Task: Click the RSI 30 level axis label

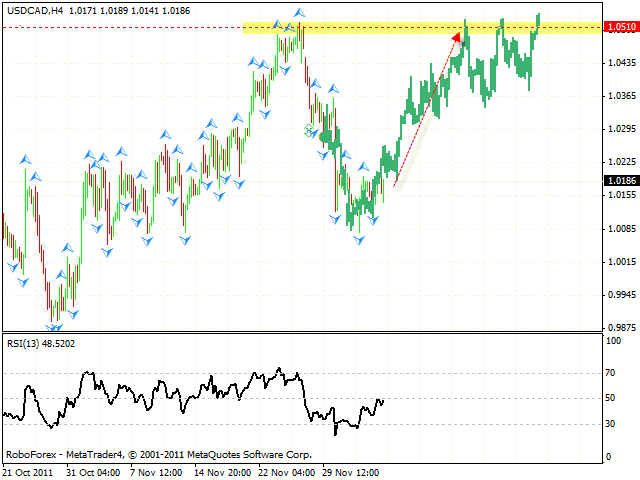Action: [x=611, y=423]
